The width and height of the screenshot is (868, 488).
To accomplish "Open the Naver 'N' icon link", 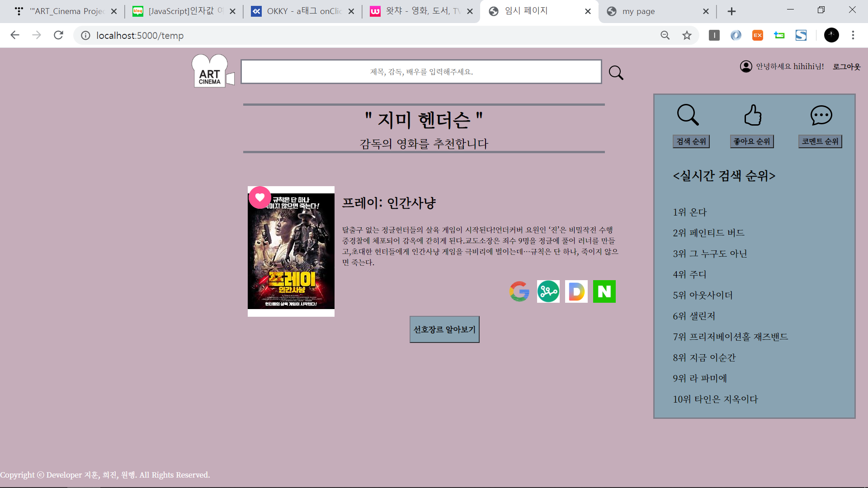I will tap(604, 291).
